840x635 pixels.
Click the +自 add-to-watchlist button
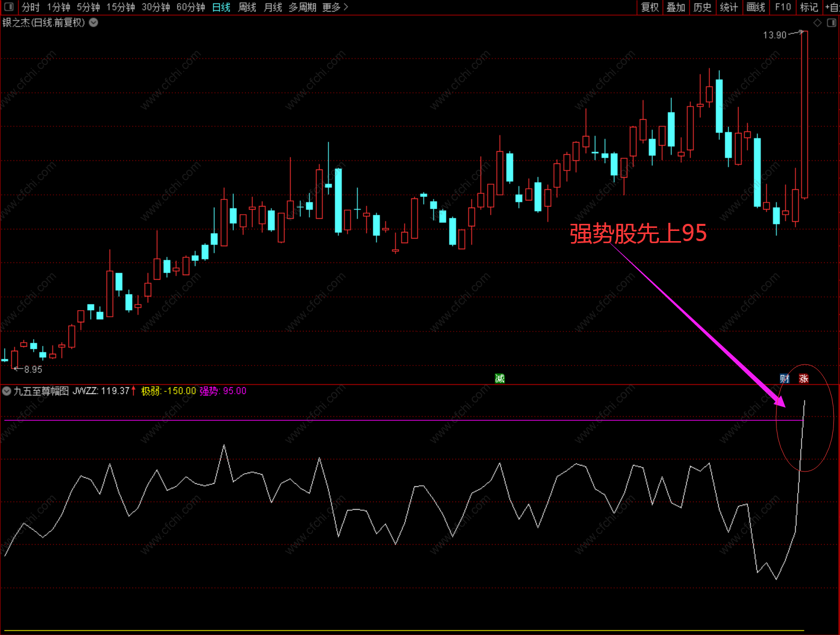(x=832, y=7)
